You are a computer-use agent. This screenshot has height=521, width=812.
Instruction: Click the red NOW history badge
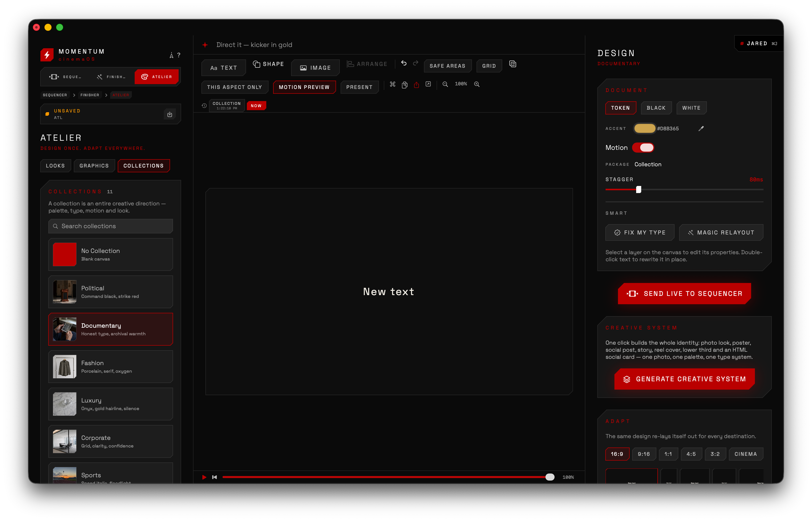click(256, 106)
